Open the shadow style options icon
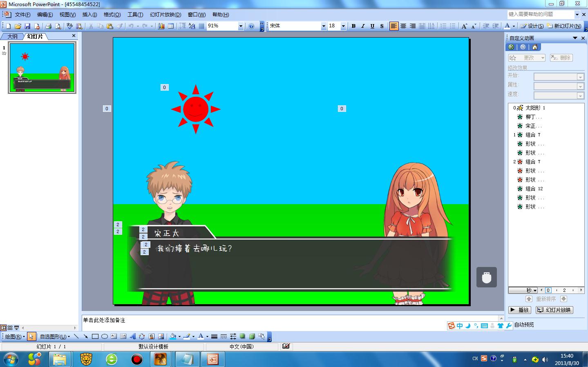 tap(243, 336)
